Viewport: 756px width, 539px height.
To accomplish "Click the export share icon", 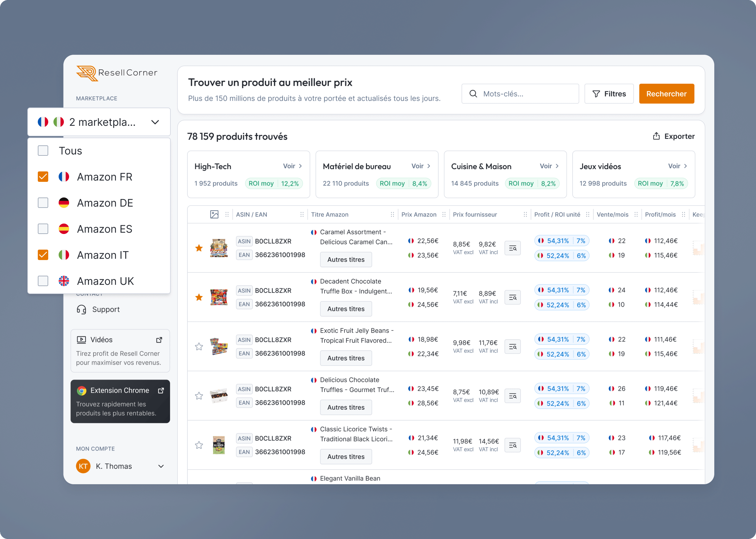I will click(x=656, y=136).
